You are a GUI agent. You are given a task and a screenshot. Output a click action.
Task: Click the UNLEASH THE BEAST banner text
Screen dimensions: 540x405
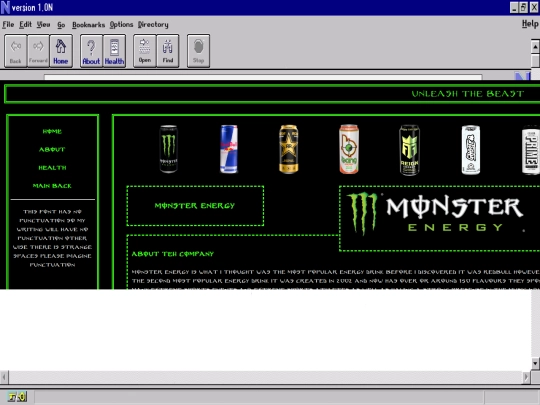coord(468,94)
